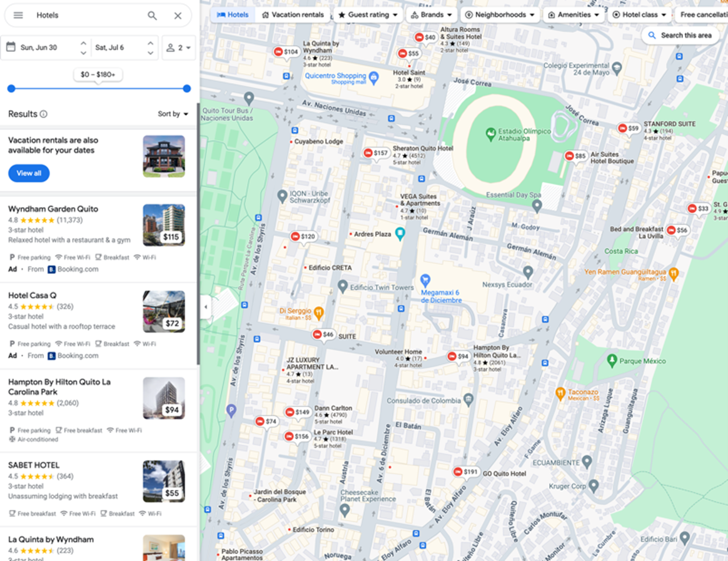Open the Wyndham Garden Quito photo thumbnail
Viewport: 728px width, 561px height.
pyautogui.click(x=163, y=225)
